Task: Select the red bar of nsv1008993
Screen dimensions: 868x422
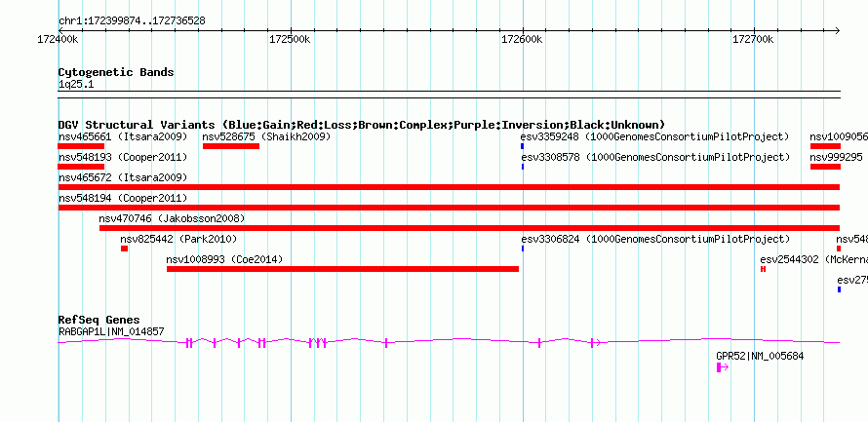Action: click(342, 269)
